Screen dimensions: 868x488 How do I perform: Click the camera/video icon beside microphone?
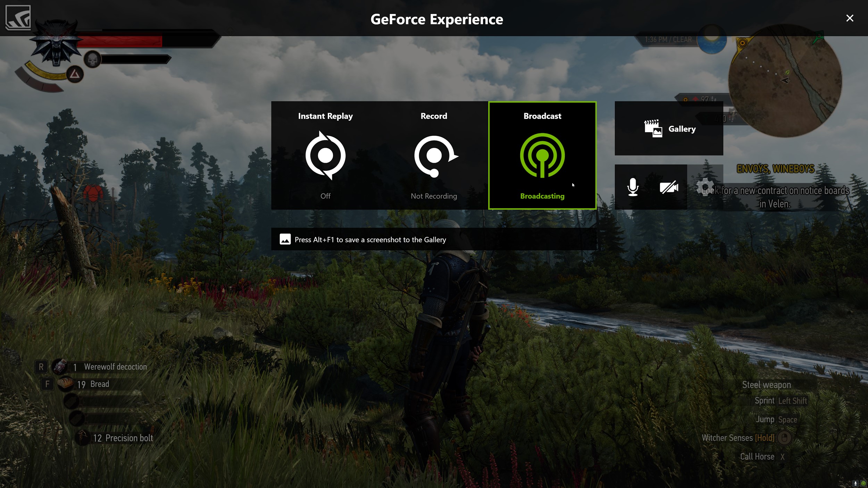coord(669,187)
